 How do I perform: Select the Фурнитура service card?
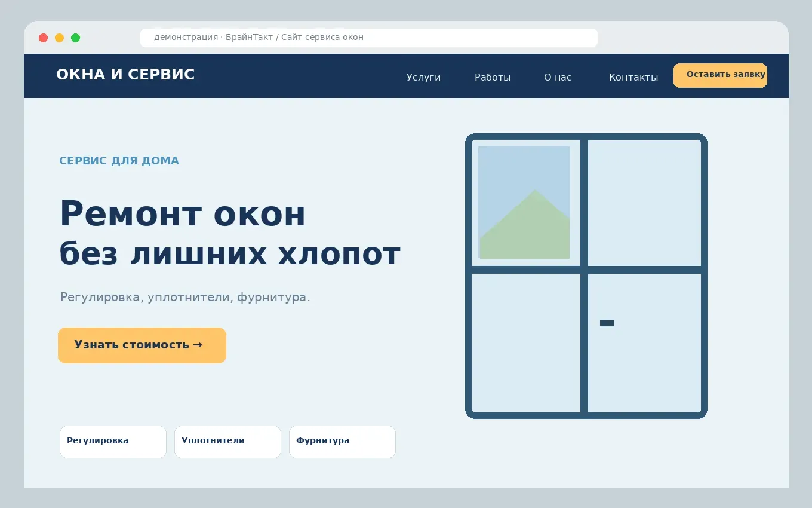click(x=342, y=442)
